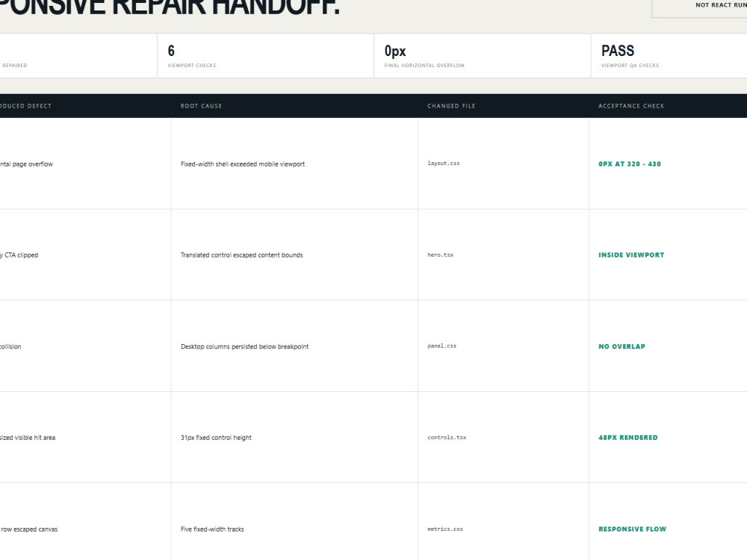
Task: Click the ACCEPTANCE CHECK column header
Action: click(x=631, y=106)
